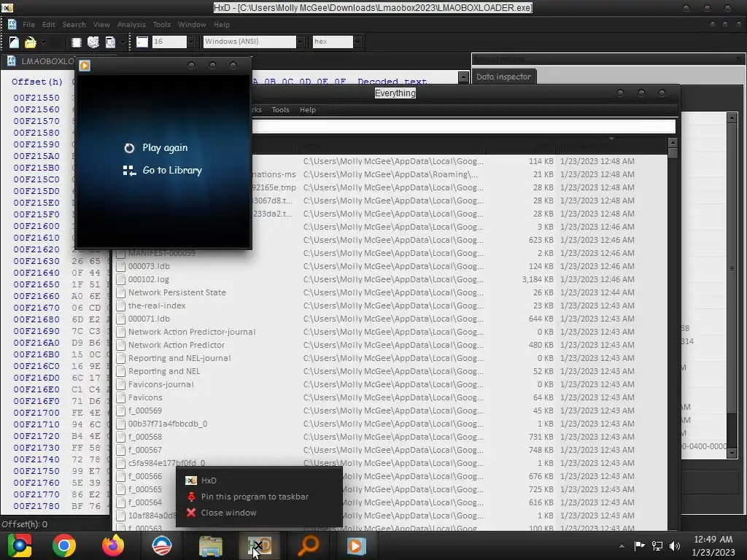Select the 'Network Action Predictor-journal' row

coord(391,332)
